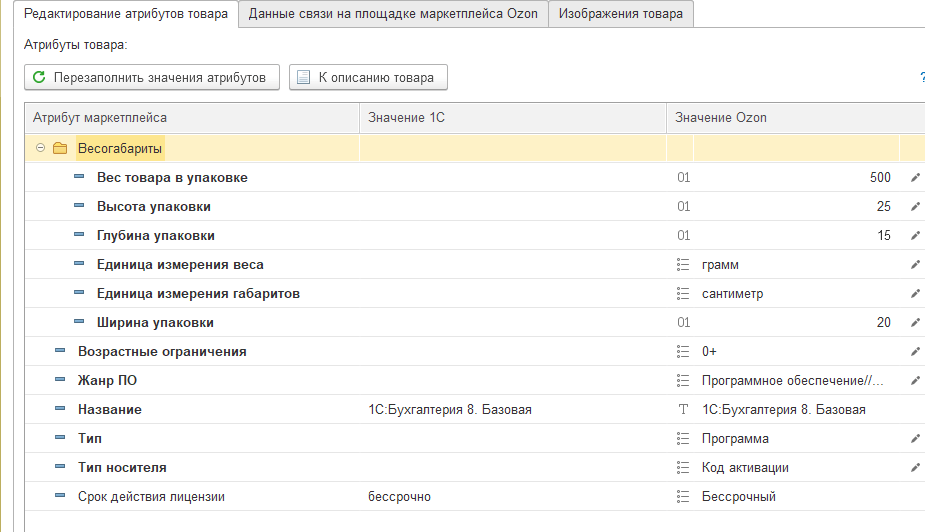Viewport: 925px width, 532px height.
Task: Click list icon next to Программное обеспечение
Action: pos(683,380)
